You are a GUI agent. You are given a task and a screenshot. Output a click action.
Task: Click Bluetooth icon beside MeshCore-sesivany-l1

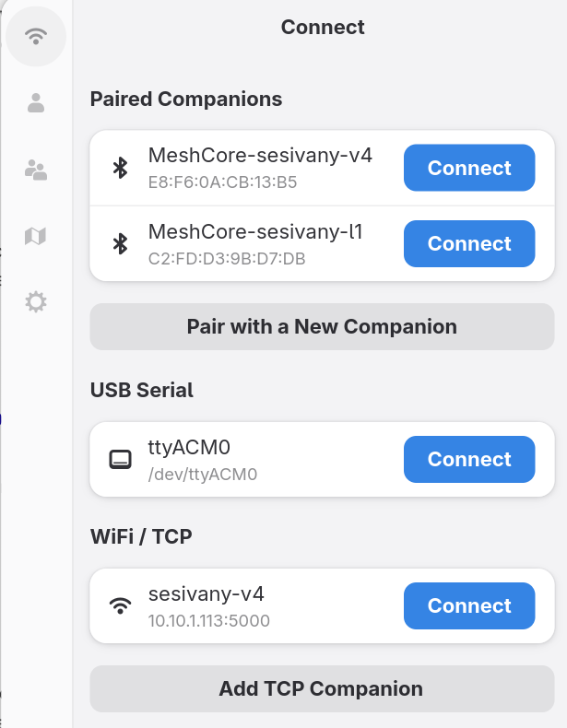point(119,243)
